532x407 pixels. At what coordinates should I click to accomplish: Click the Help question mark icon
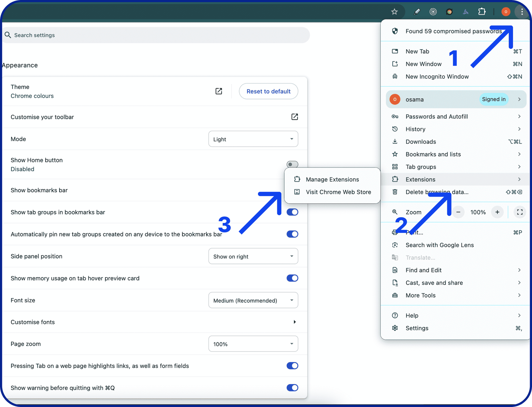coord(395,315)
